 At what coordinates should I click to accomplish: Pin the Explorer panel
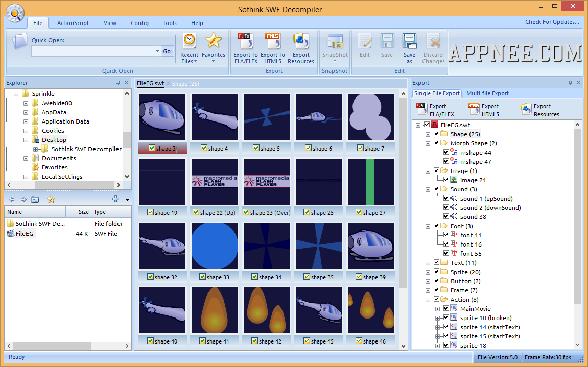pos(119,83)
